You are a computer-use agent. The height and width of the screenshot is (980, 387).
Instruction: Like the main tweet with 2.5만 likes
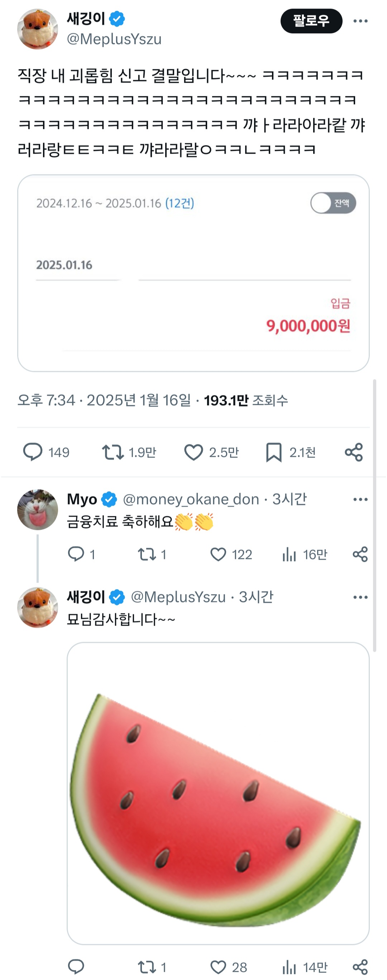[194, 452]
